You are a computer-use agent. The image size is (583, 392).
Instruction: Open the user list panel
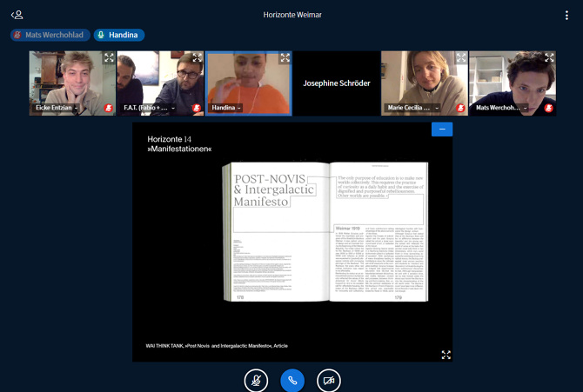[x=17, y=15]
